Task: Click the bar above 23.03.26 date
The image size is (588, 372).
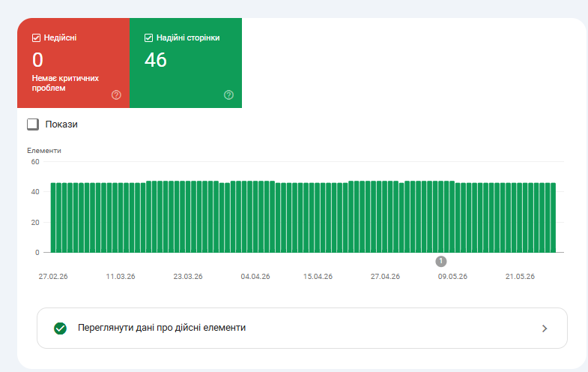Action: pyautogui.click(x=188, y=217)
